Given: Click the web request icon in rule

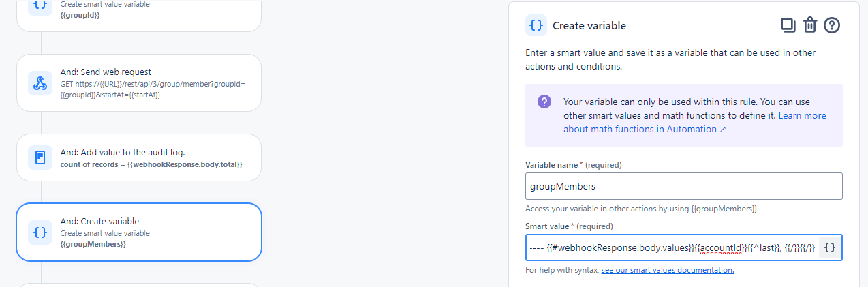Looking at the screenshot, I should point(40,83).
